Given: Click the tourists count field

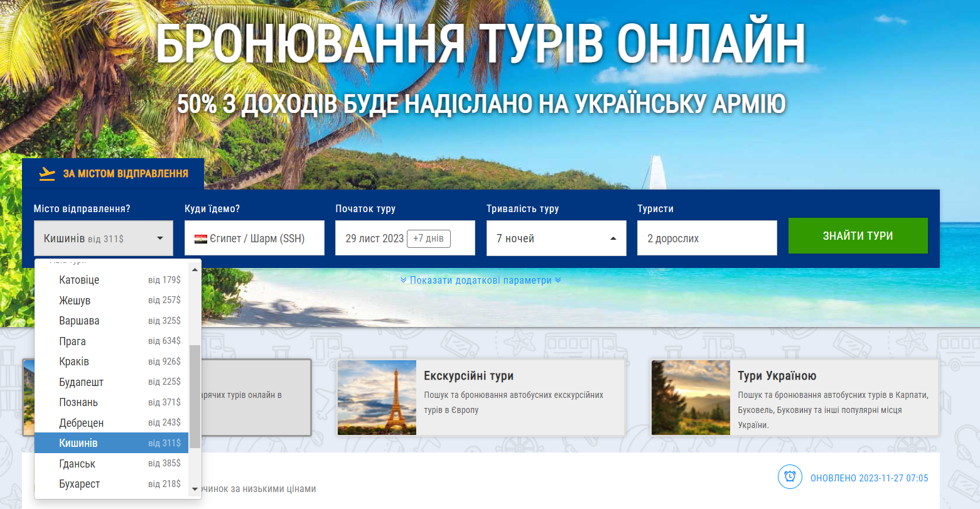Looking at the screenshot, I should [707, 238].
